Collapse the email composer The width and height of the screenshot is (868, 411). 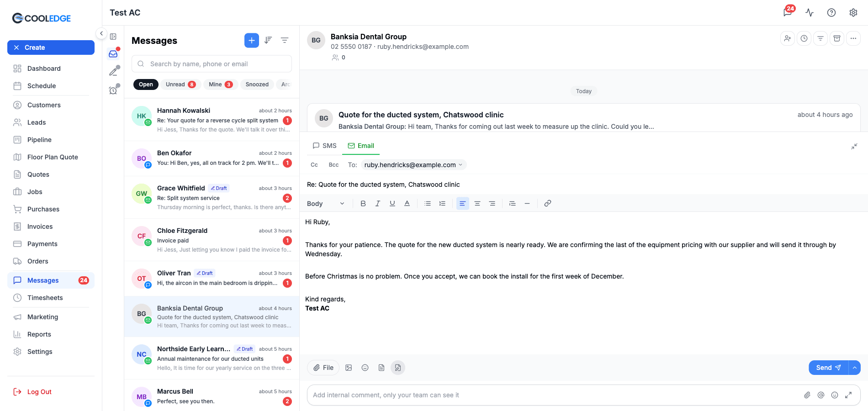[854, 147]
